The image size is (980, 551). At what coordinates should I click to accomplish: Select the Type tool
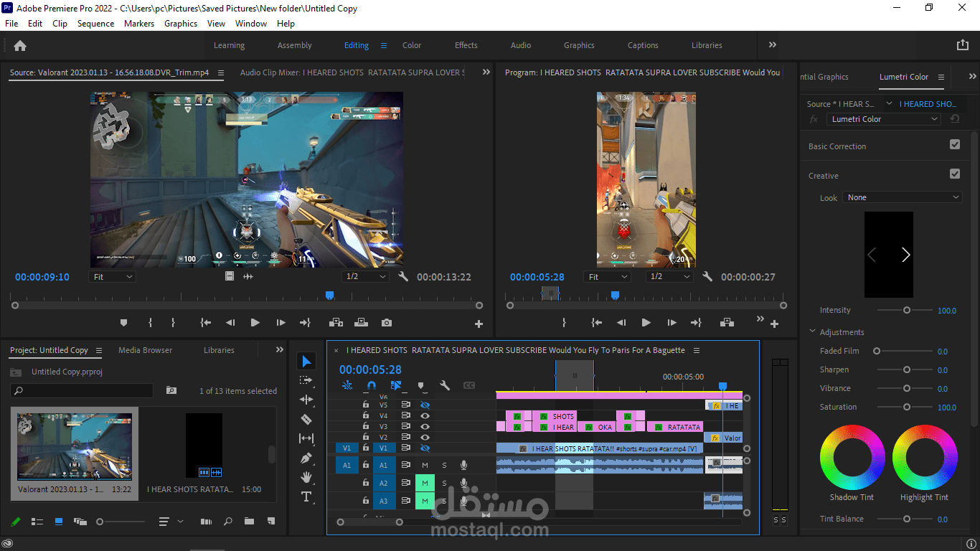click(x=306, y=496)
